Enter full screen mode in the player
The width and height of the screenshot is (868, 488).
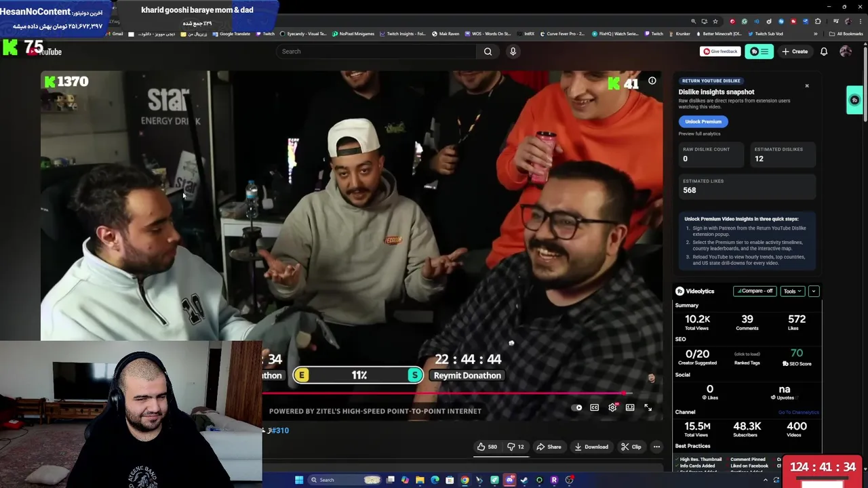coord(648,407)
